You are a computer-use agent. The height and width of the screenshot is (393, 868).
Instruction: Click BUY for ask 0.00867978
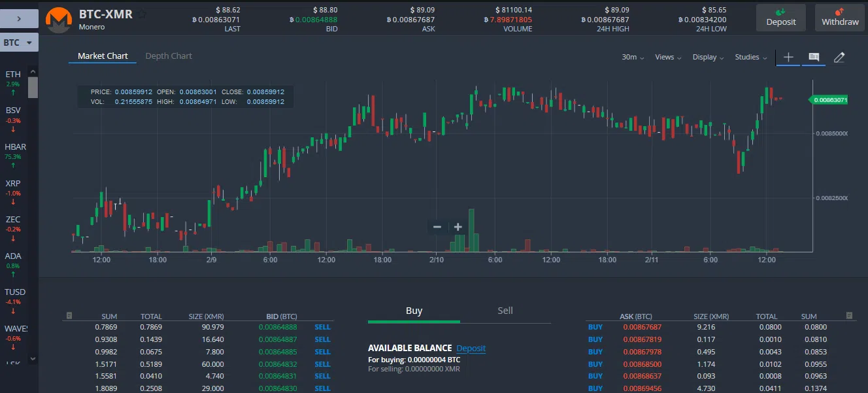pos(595,352)
